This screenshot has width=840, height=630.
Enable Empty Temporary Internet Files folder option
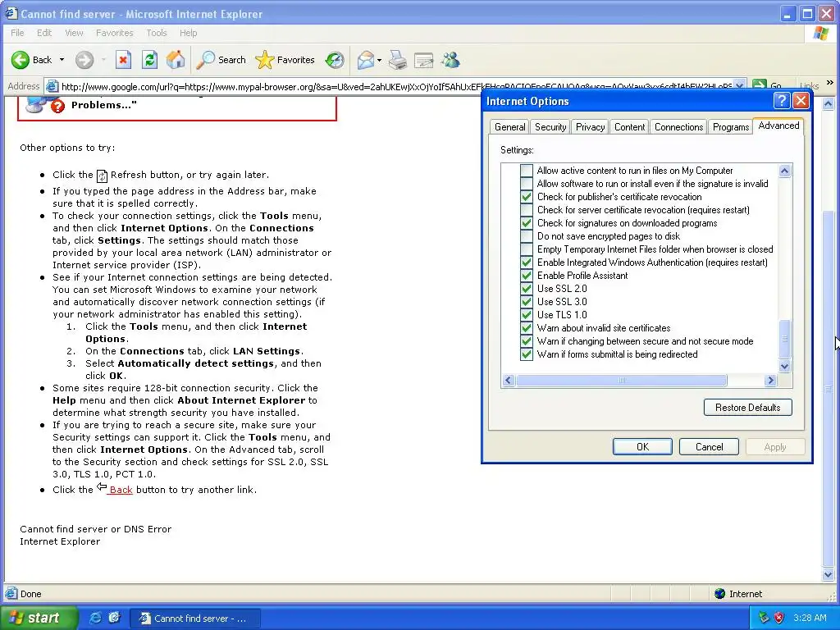[x=527, y=249]
